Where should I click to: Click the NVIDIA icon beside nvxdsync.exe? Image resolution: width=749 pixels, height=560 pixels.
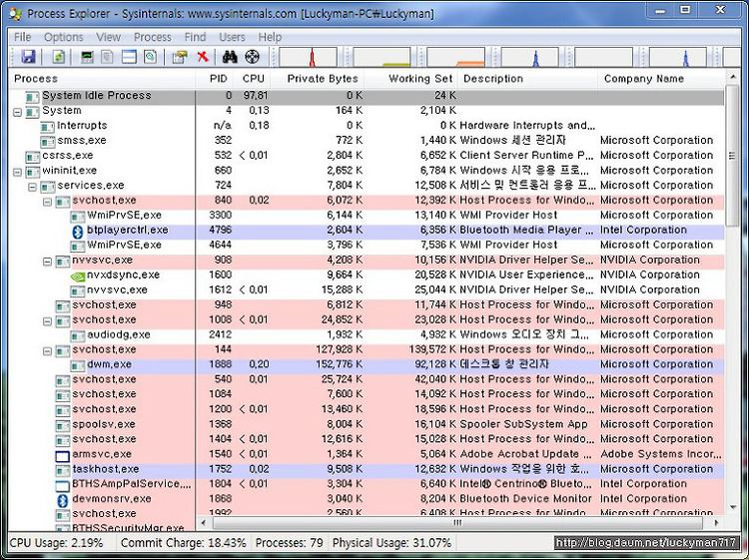(x=78, y=276)
